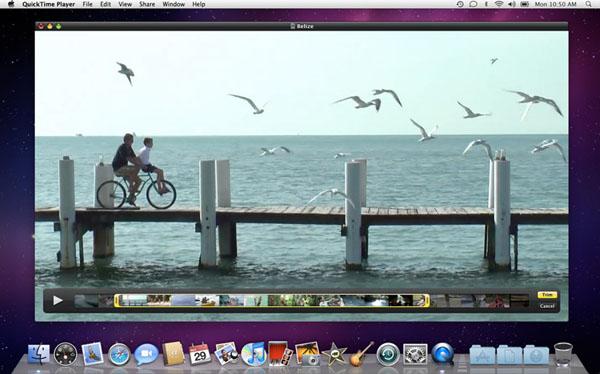Click the volume menu bar icon
The image size is (600, 374).
512,4
